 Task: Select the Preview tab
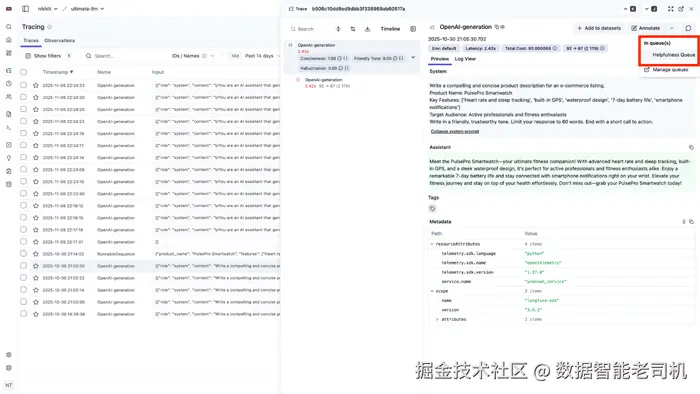click(x=440, y=59)
